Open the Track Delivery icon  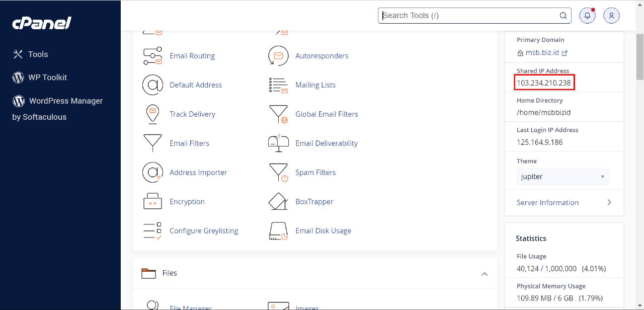coord(152,114)
